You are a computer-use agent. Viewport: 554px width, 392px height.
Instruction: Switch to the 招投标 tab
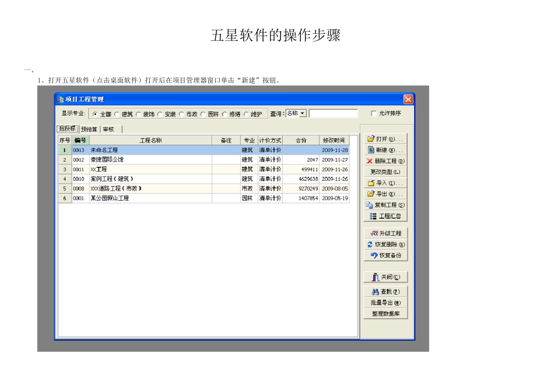[x=68, y=128]
